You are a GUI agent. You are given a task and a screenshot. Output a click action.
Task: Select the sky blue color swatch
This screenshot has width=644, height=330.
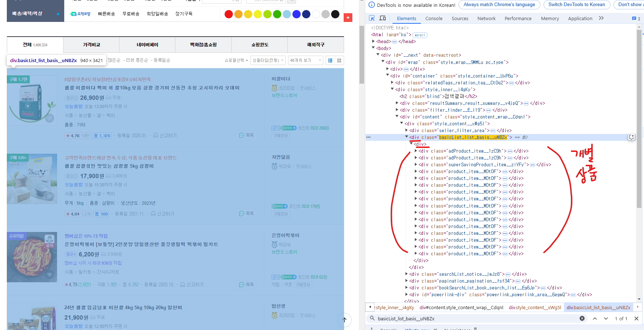click(x=287, y=14)
